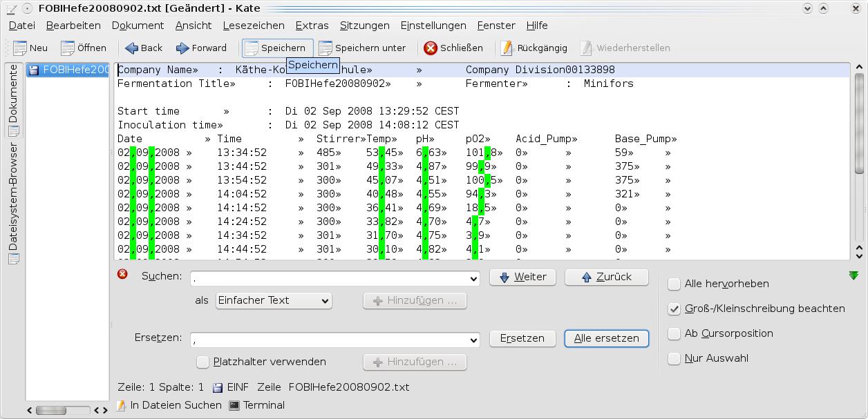
Task: Open the Einfacher Text search mode dropdown
Action: tap(274, 300)
